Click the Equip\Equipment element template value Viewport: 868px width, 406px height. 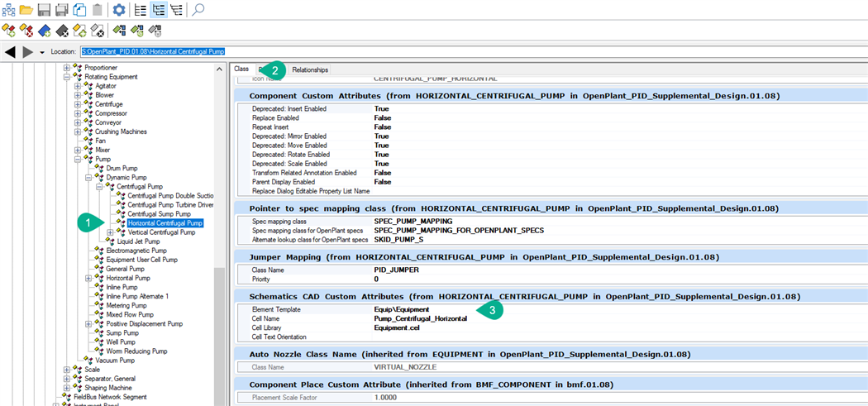tap(401, 309)
